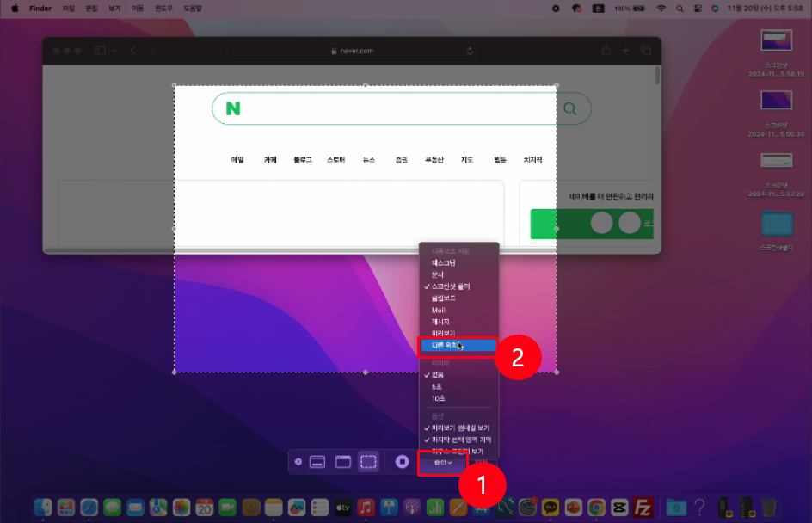Open Trash from the Dock

pyautogui.click(x=769, y=508)
